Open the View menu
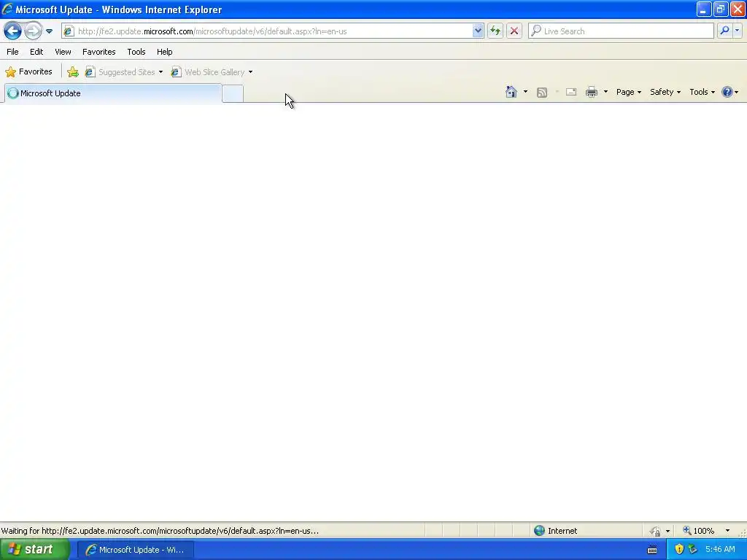 (63, 52)
